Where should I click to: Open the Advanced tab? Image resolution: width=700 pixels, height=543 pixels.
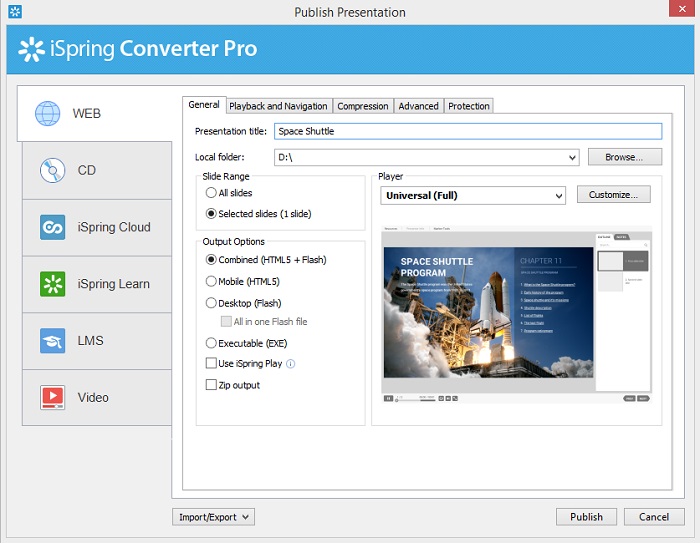pos(418,106)
